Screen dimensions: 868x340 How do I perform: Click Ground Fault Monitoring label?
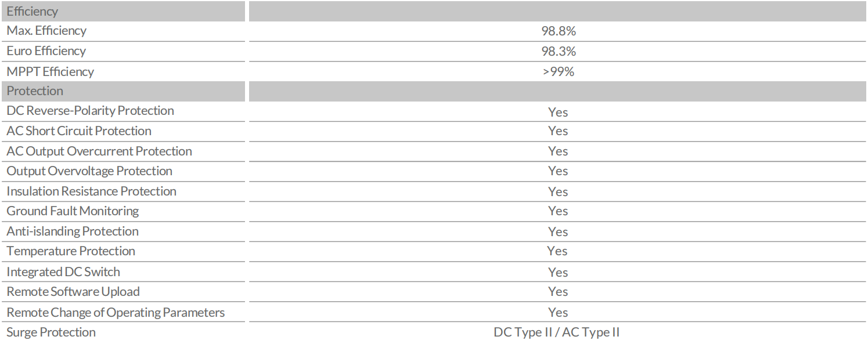tap(73, 211)
